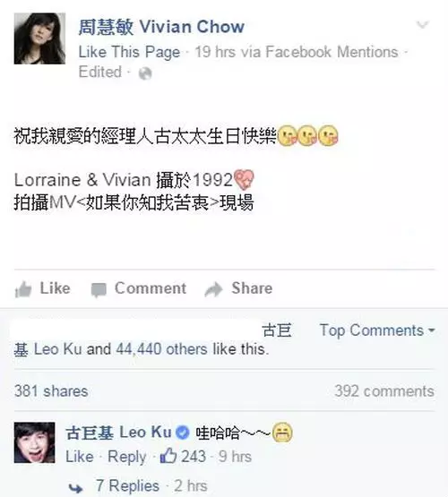
Task: Click the pink sparkling heart emoji
Action: pyautogui.click(x=244, y=179)
